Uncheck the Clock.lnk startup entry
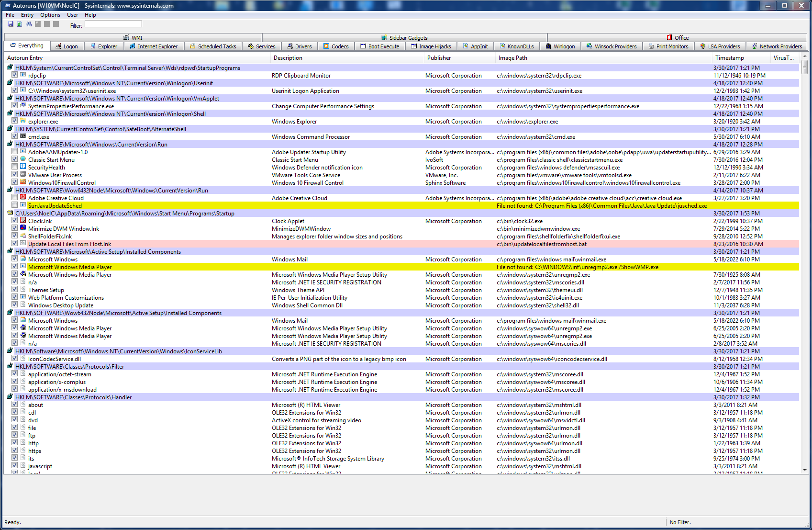 pos(15,221)
